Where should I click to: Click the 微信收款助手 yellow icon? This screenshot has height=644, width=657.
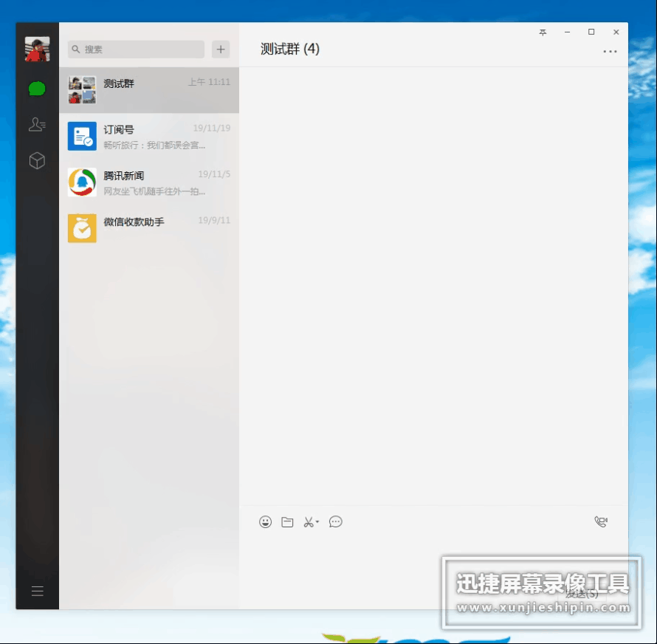(82, 228)
